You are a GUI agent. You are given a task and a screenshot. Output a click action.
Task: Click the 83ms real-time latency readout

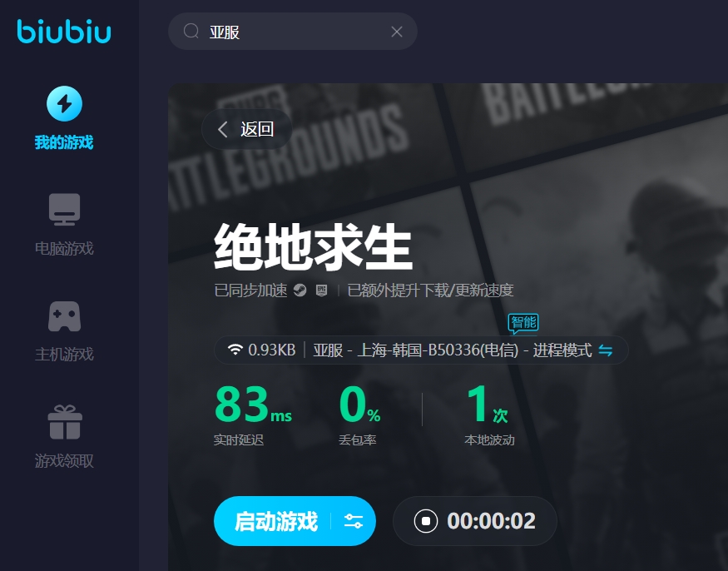pyautogui.click(x=253, y=405)
